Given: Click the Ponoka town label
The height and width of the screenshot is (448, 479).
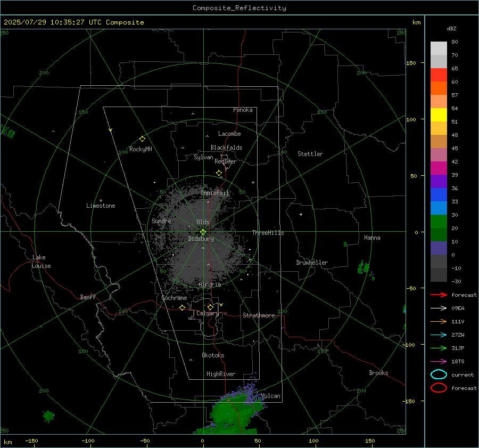Looking at the screenshot, I should pos(243,110).
